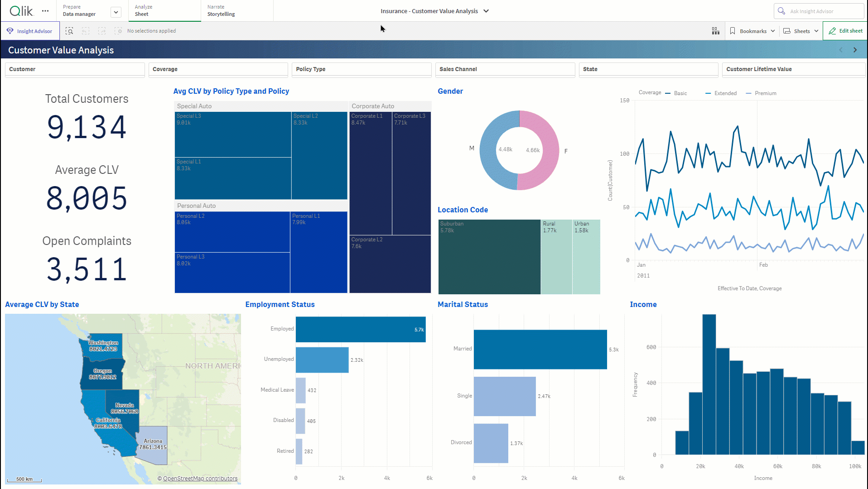Clear all selections using the clear icon
868x489 pixels.
click(x=118, y=31)
